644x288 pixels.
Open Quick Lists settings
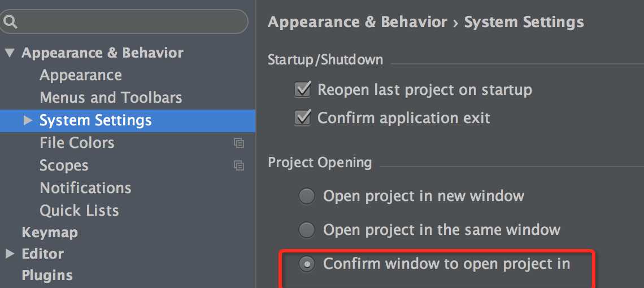click(x=79, y=211)
